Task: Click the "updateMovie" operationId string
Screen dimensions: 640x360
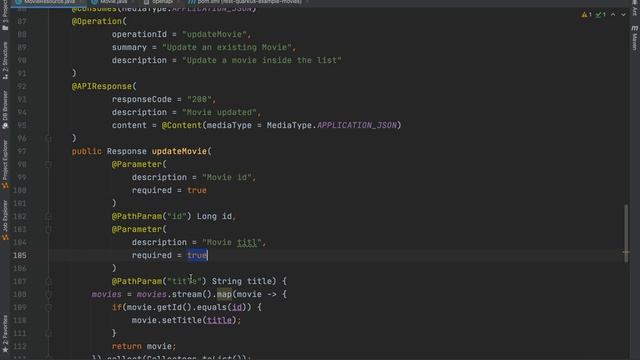Action: pyautogui.click(x=214, y=34)
